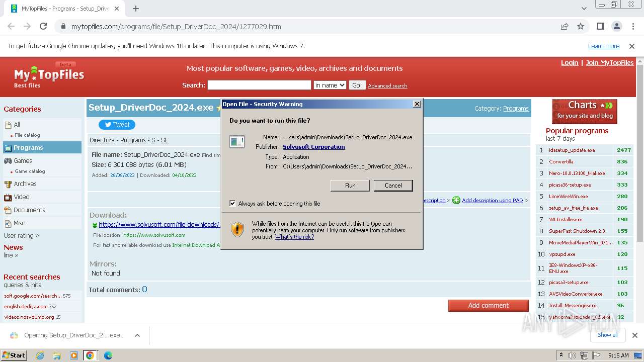Select All in Categories
Image resolution: width=644 pixels, height=362 pixels.
pyautogui.click(x=17, y=124)
